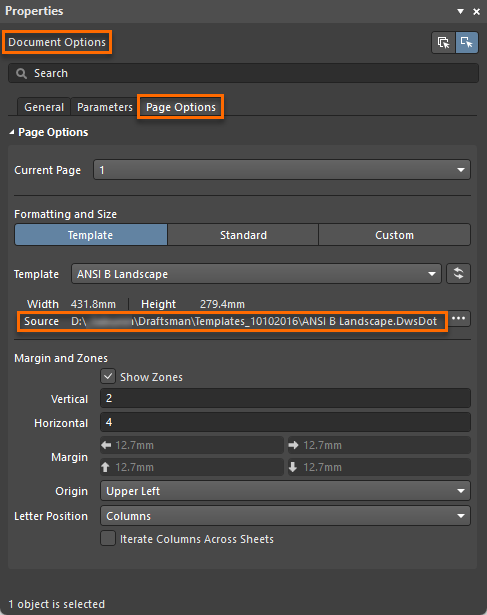Toggle the highlighted selection cursor icon
Screen dimensions: 487x615
pyautogui.click(x=467, y=42)
